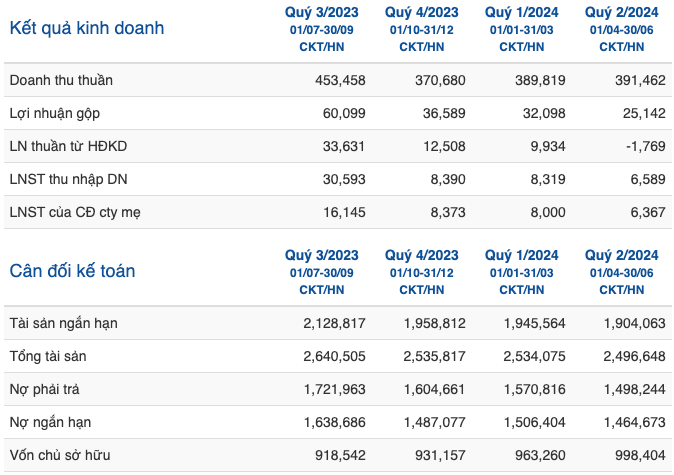Click the Nợ phải trả row label

tap(44, 389)
